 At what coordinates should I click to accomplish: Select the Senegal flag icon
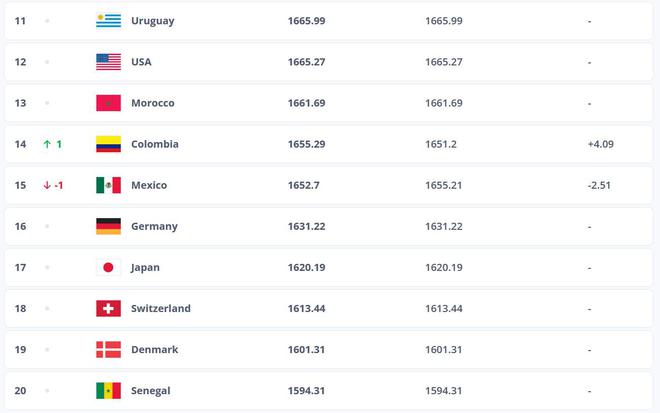(108, 391)
